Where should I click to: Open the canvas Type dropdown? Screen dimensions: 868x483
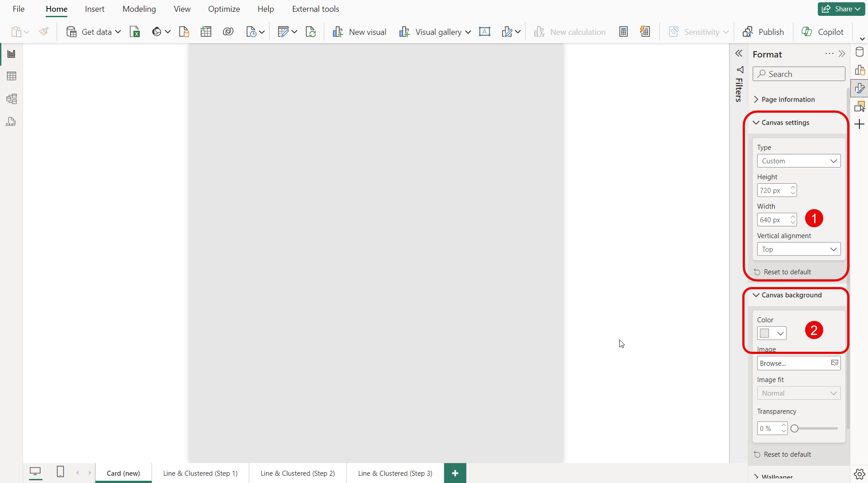(799, 161)
